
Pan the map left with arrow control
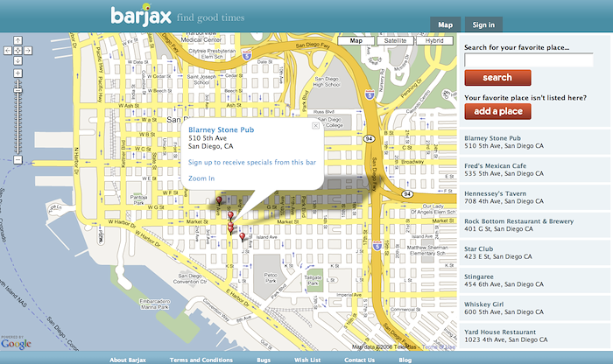click(8, 51)
